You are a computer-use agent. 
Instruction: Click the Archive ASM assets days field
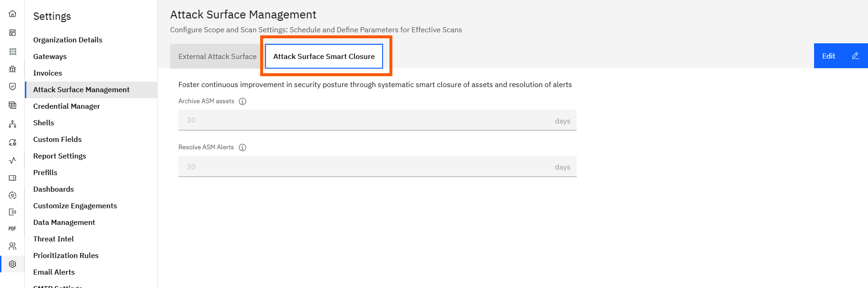(369, 120)
